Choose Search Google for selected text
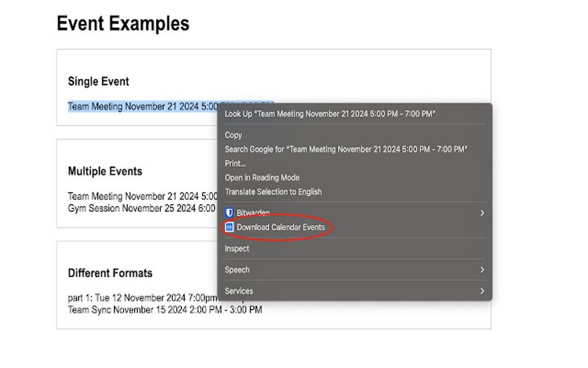The height and width of the screenshot is (368, 588). point(346,149)
